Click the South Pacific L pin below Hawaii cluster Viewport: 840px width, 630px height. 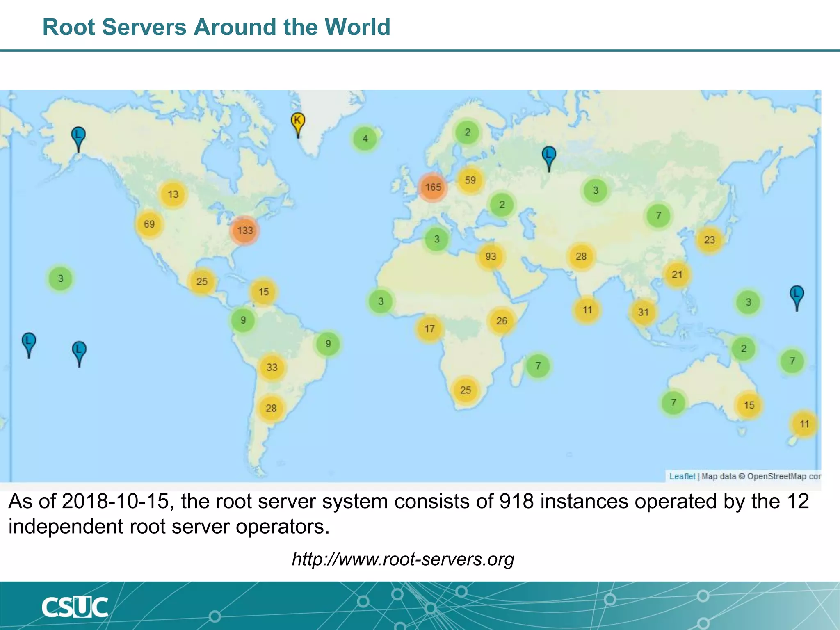click(x=79, y=354)
